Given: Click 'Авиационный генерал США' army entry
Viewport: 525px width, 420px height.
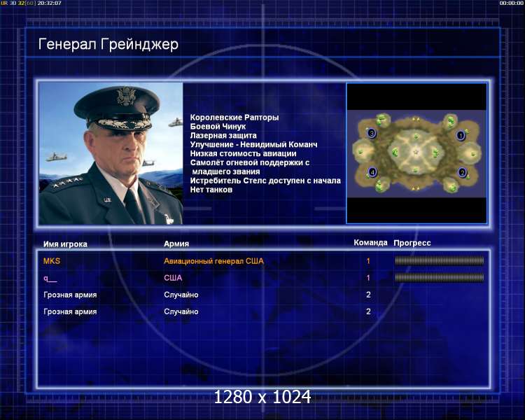Looking at the screenshot, I should click(x=213, y=261).
